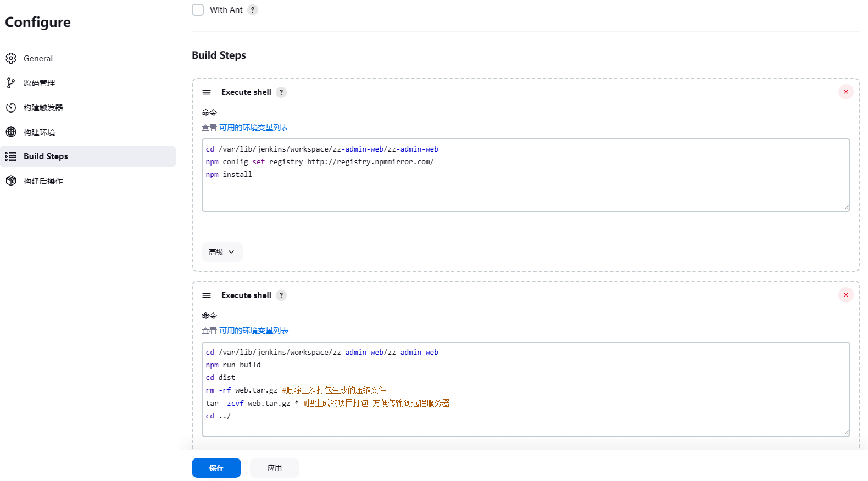Go to General section
Screen dimensions: 868x481
(88, 58)
